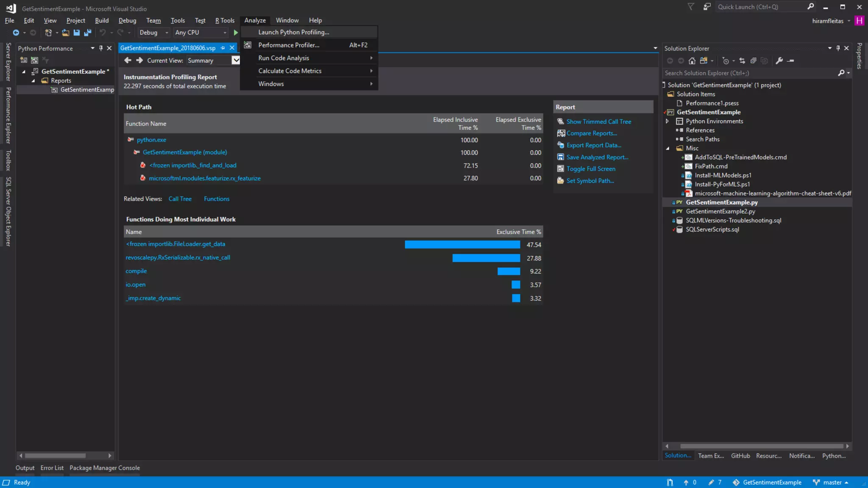This screenshot has width=868, height=488.
Task: Toggle pin on GetSentimentExample_20180606.vsp tab
Action: tap(223, 48)
